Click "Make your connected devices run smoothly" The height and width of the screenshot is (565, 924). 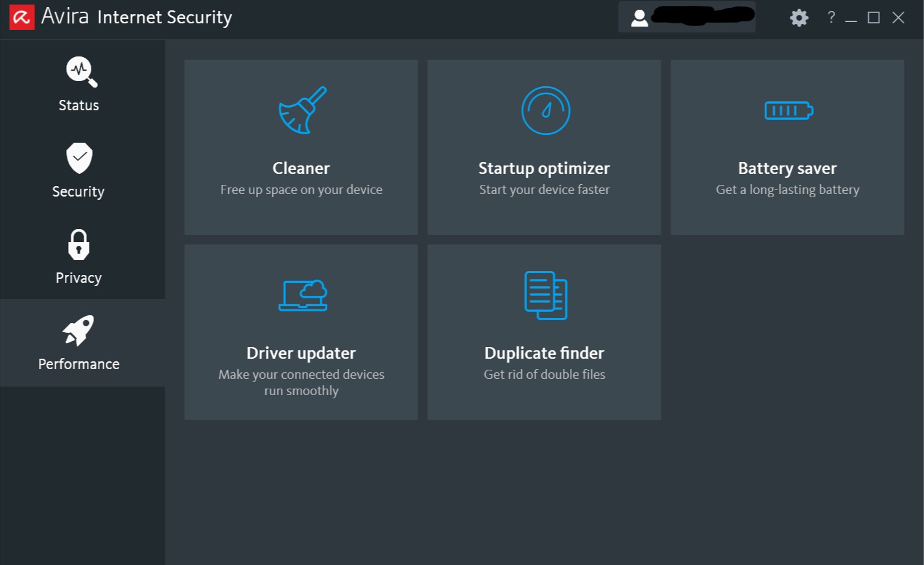pos(301,382)
